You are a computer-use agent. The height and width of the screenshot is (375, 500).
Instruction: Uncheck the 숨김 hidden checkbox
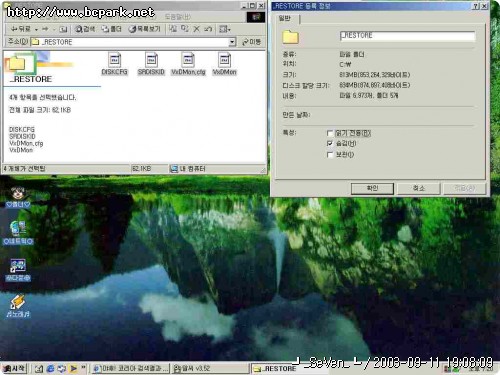330,144
